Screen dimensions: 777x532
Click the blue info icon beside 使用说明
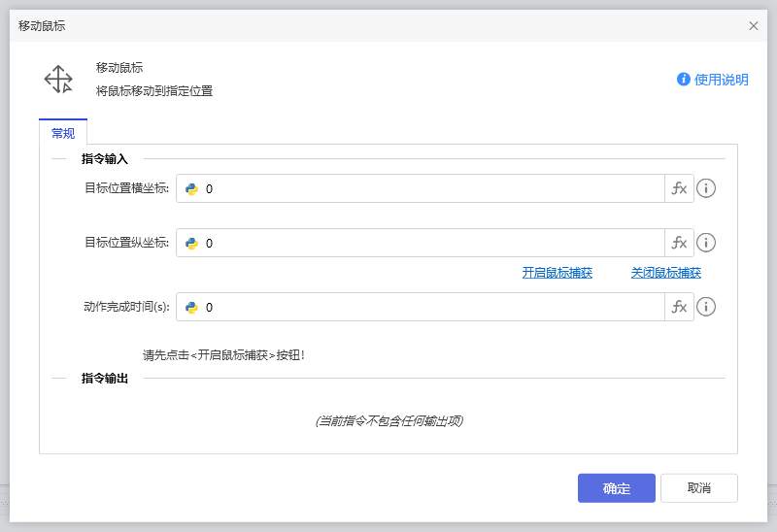(684, 80)
